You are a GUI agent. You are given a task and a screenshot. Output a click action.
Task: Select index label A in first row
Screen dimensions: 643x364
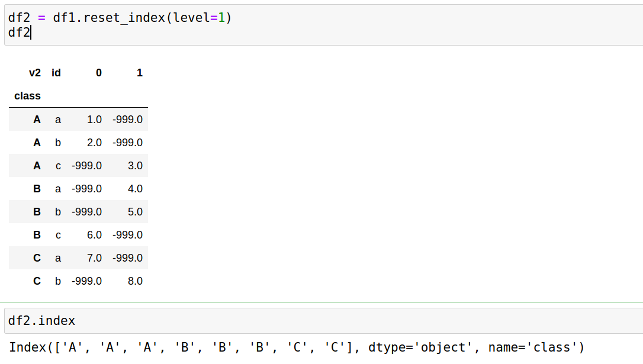[x=37, y=119]
